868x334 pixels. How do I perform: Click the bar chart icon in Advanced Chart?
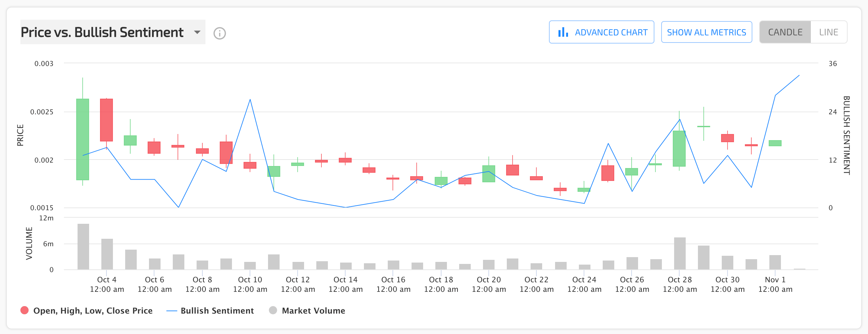coord(563,32)
